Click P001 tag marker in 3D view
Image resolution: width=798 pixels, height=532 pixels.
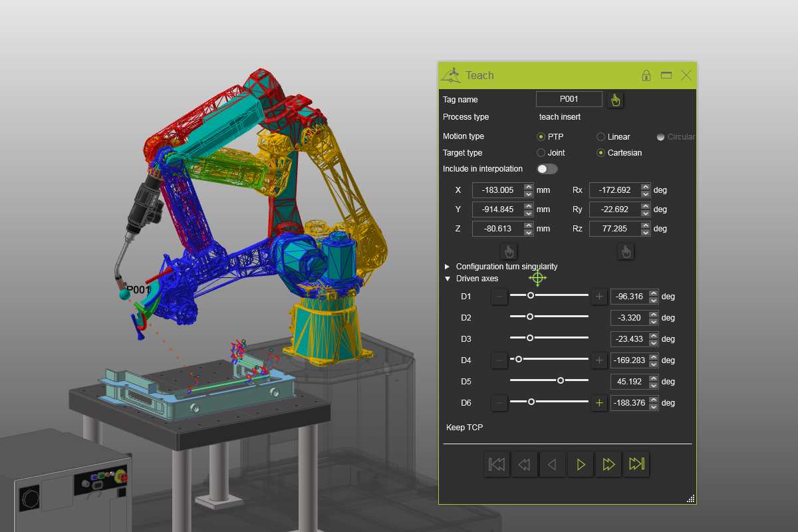[x=124, y=294]
